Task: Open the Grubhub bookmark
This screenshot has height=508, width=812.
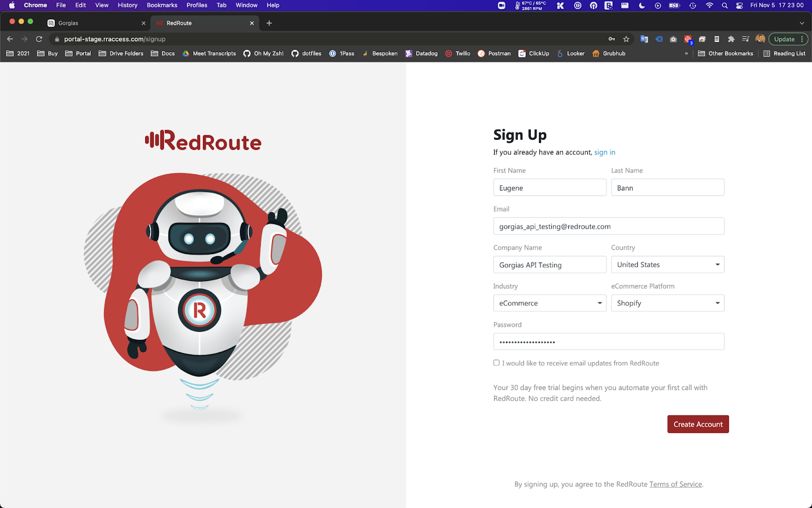Action: click(x=608, y=53)
